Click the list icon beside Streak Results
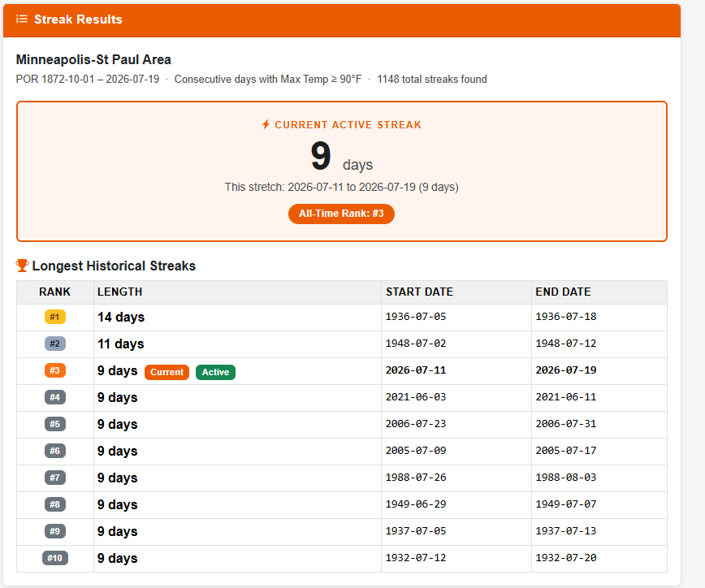Screen dimensions: 705x588 click(x=22, y=19)
